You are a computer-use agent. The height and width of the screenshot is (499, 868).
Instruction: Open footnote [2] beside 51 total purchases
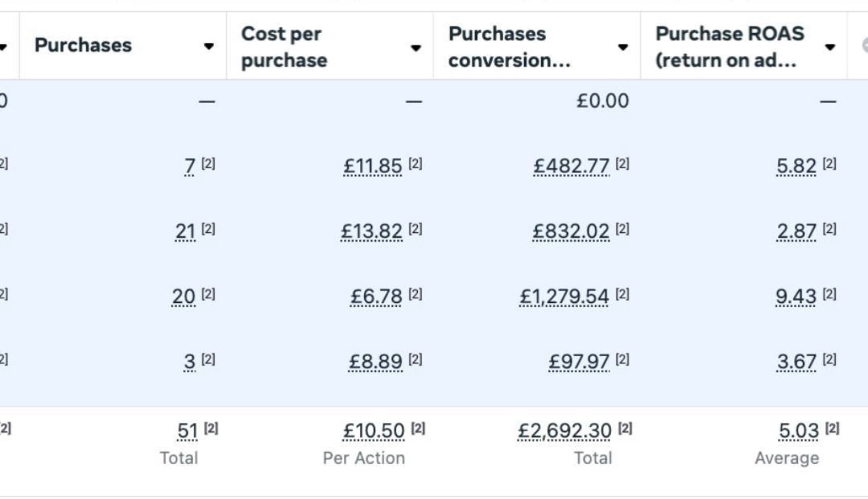click(x=212, y=428)
